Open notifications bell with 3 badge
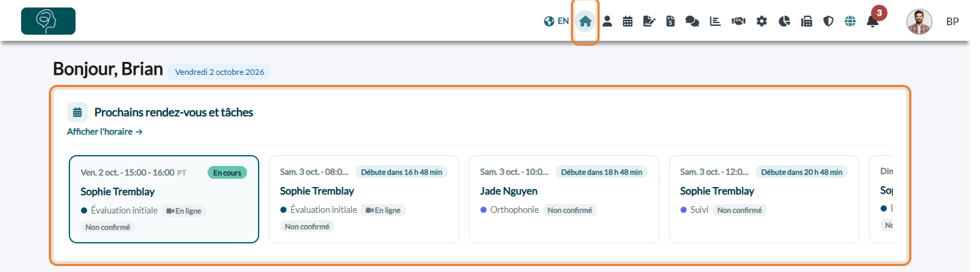The image size is (980, 272). coord(872,21)
